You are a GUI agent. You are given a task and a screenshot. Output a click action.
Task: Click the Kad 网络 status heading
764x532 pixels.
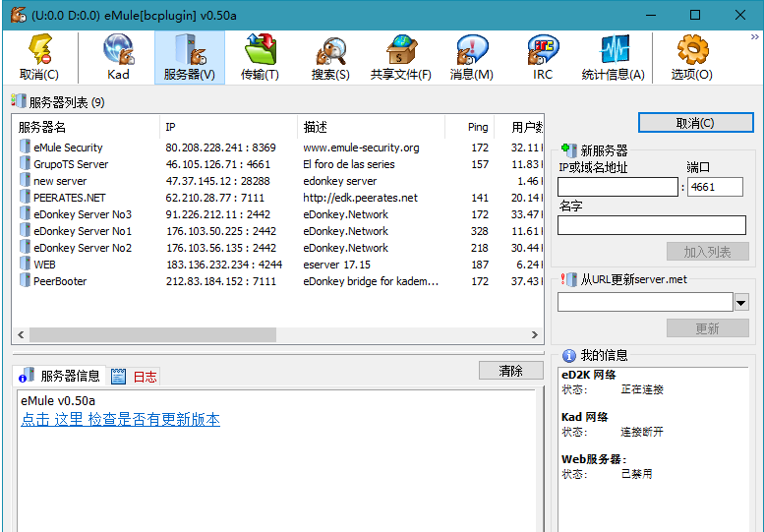pyautogui.click(x=585, y=417)
